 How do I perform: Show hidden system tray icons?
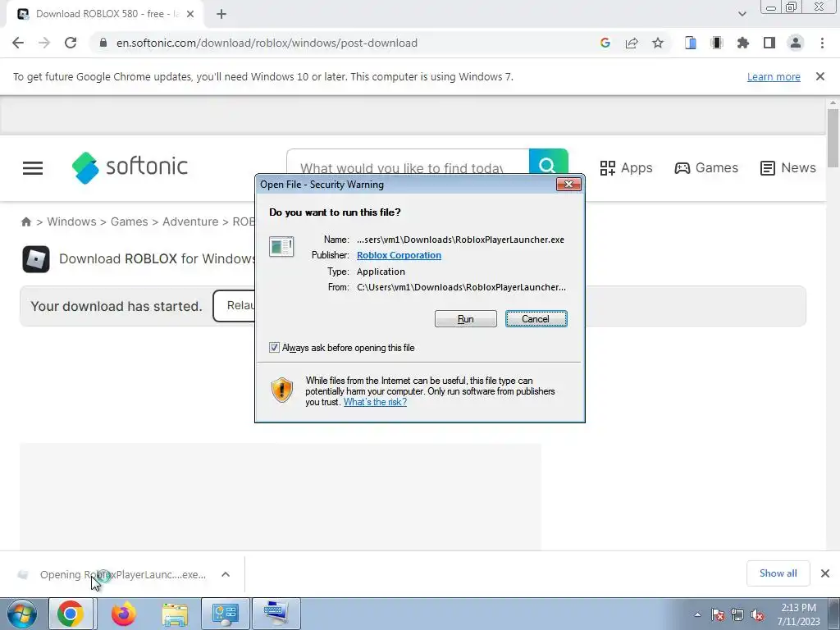pyautogui.click(x=697, y=614)
